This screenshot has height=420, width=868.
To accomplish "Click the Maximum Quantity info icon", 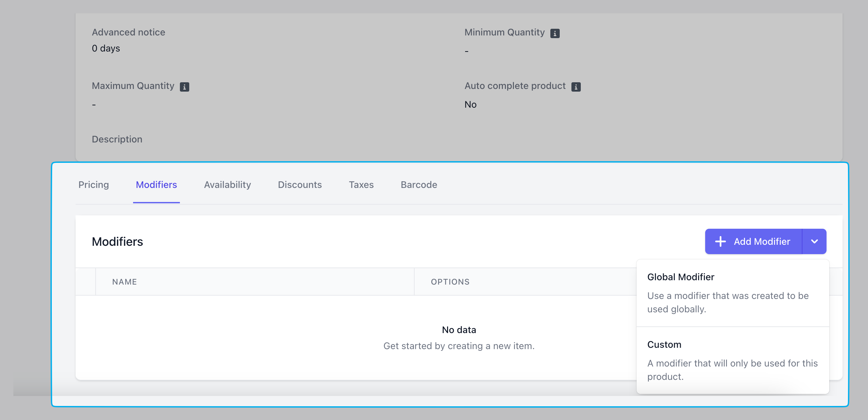I will pyautogui.click(x=184, y=87).
